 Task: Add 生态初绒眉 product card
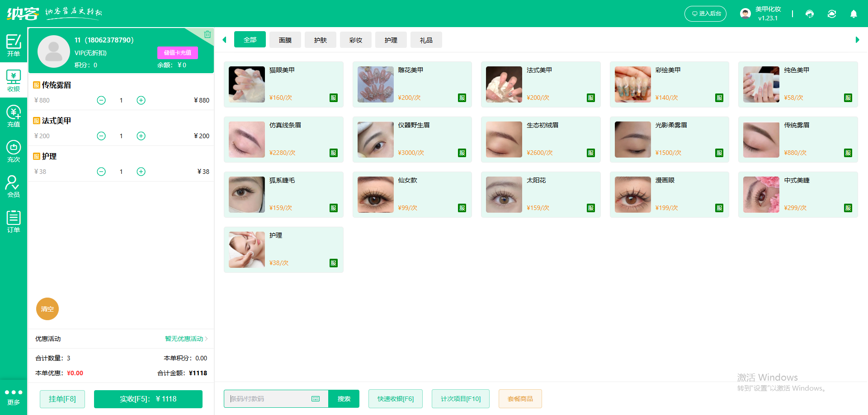click(x=541, y=140)
